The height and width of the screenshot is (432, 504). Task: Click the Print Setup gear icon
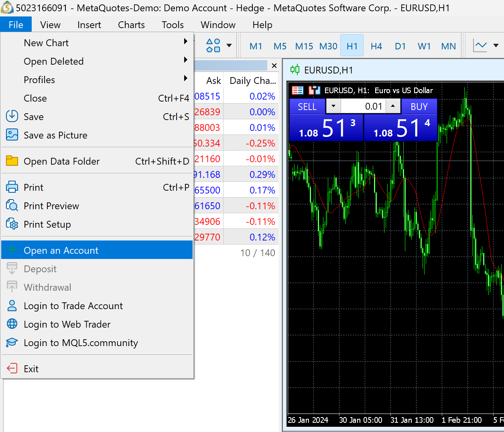coord(12,224)
